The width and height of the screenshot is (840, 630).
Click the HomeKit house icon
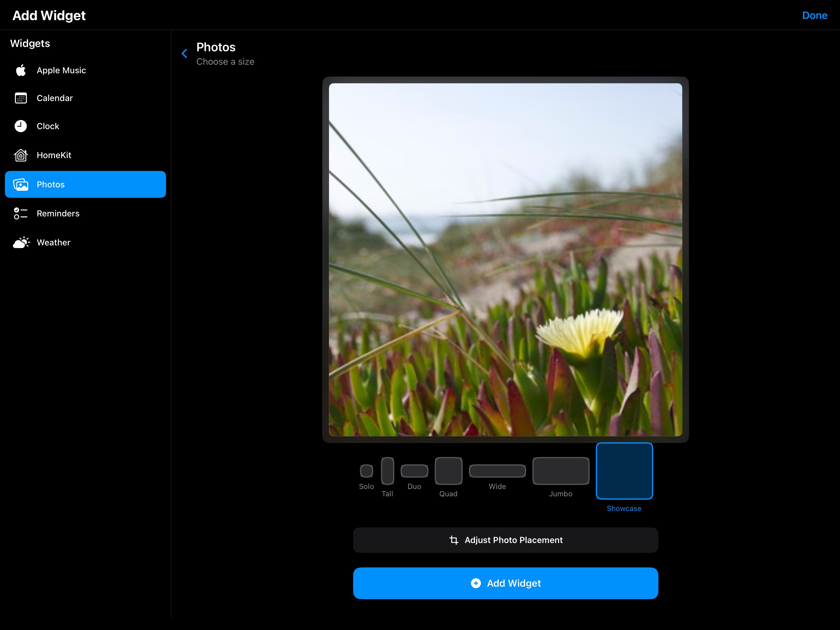21,155
